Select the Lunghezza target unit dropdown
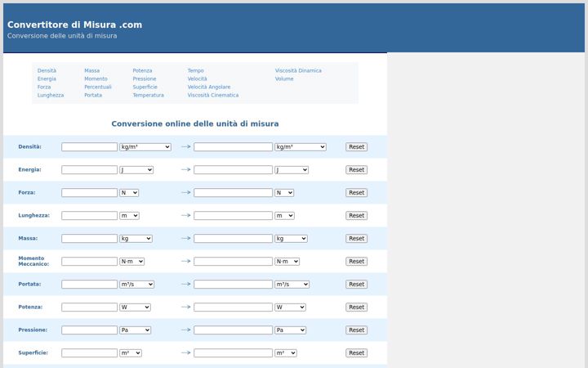 (285, 216)
